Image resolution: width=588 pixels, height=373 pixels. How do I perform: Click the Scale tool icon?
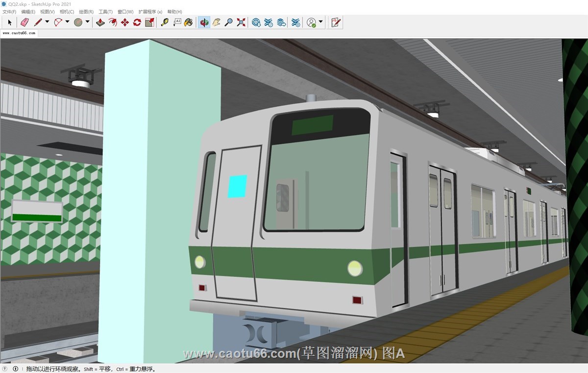pyautogui.click(x=149, y=22)
